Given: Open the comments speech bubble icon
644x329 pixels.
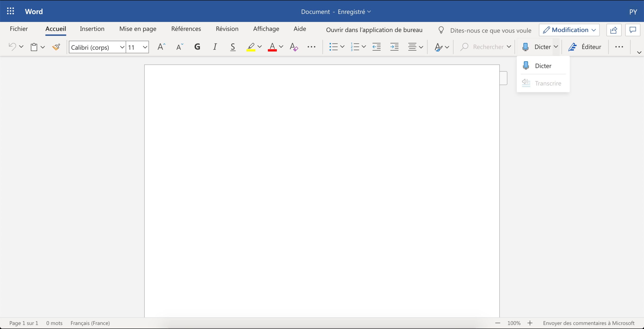Looking at the screenshot, I should (x=632, y=30).
